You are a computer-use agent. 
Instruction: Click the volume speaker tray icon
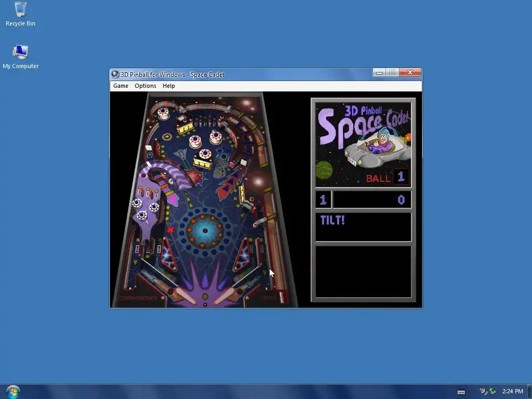[x=483, y=391]
